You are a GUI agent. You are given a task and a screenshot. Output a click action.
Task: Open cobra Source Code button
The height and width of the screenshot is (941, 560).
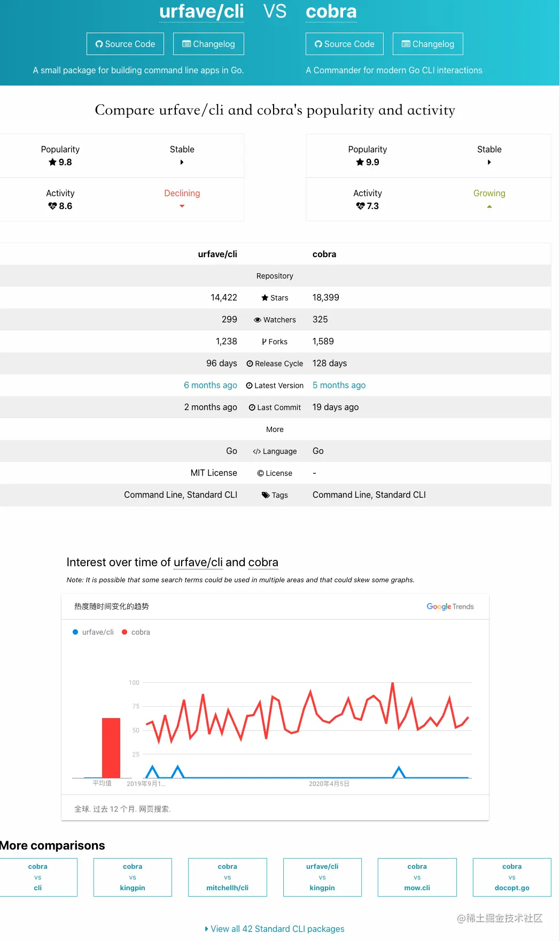pos(345,44)
